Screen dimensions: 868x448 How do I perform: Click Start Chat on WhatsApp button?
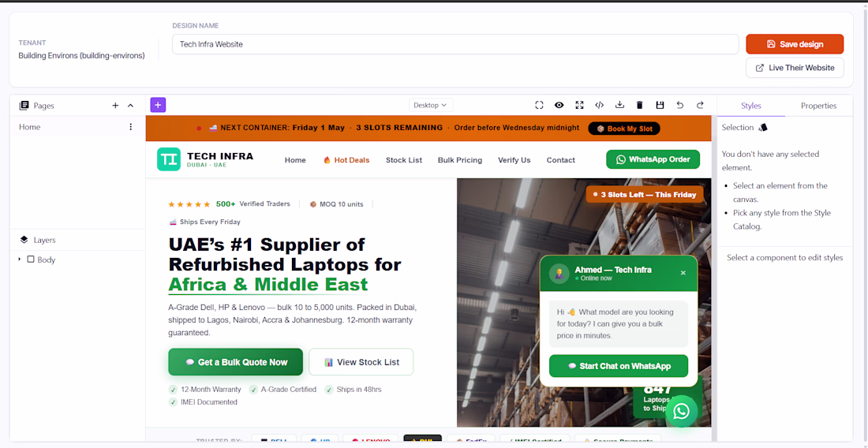pyautogui.click(x=619, y=366)
